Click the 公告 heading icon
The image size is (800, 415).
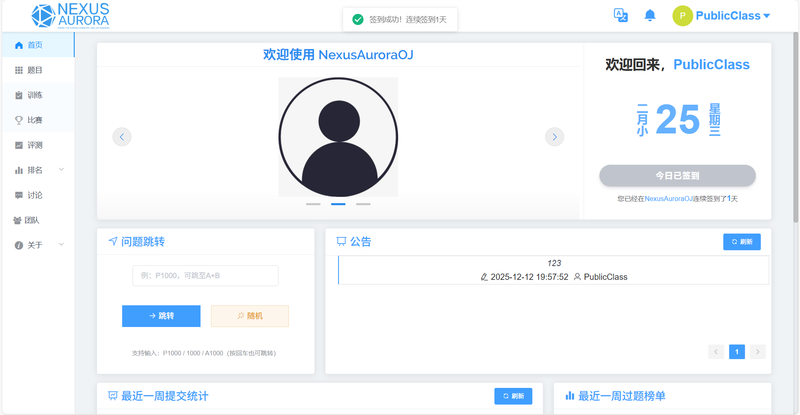coord(341,242)
